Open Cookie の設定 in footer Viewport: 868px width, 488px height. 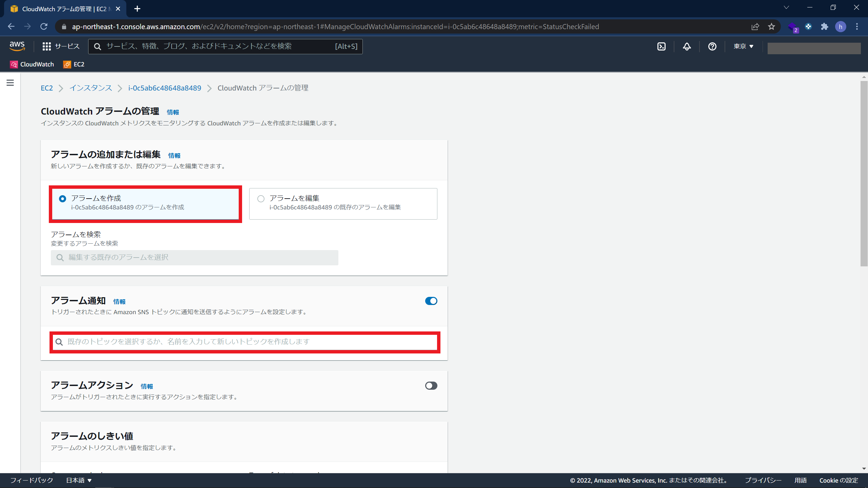tap(839, 480)
